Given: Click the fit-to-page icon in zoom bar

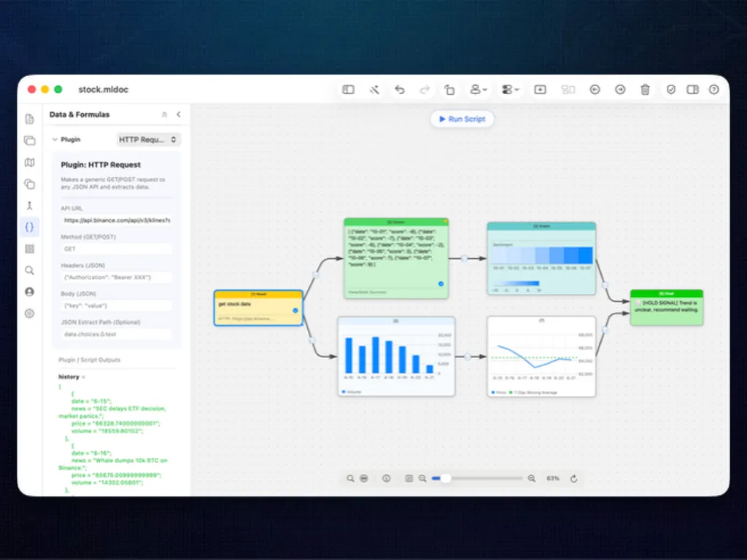Looking at the screenshot, I should pyautogui.click(x=409, y=478).
